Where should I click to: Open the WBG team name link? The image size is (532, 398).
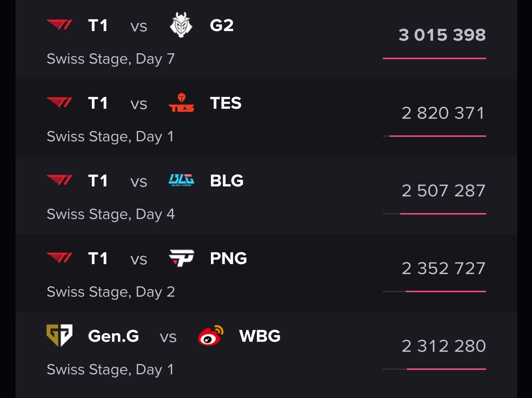click(260, 336)
